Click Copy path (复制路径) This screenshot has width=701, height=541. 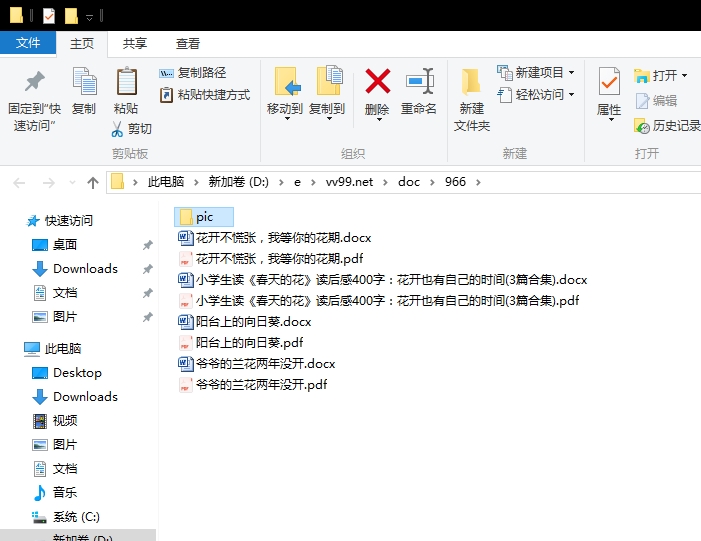coord(193,72)
